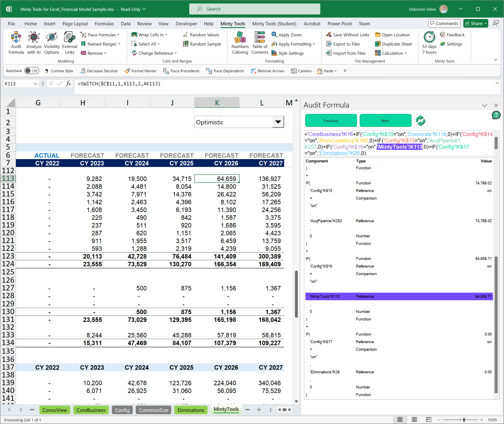Switch to Normal view in status bar
504x424 pixels.
(x=400, y=420)
